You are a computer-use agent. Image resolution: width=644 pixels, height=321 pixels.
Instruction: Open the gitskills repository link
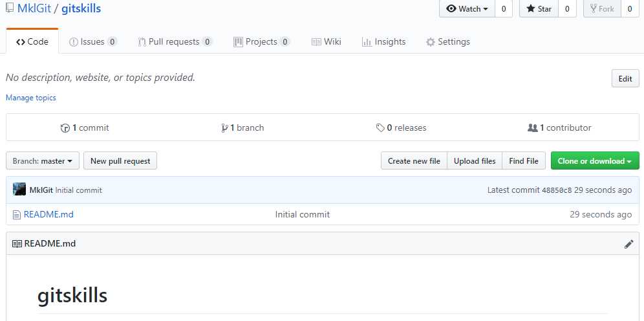pyautogui.click(x=81, y=8)
